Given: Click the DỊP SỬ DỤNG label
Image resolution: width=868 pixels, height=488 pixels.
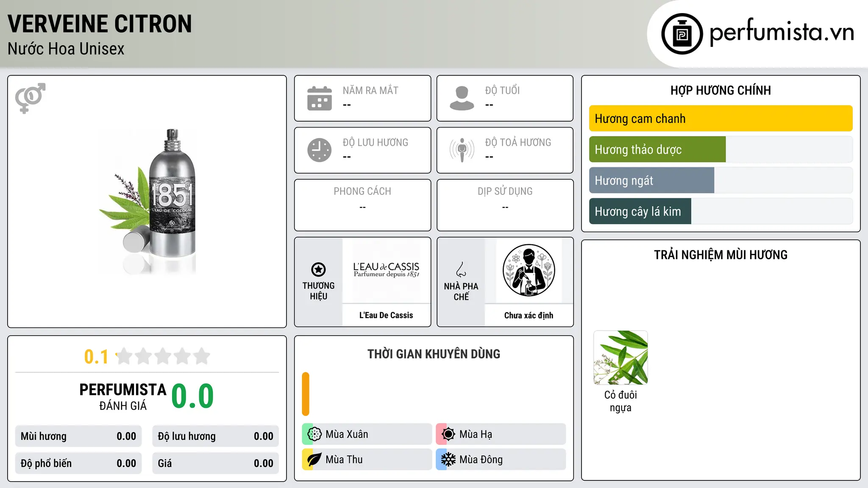Looking at the screenshot, I should click(505, 191).
